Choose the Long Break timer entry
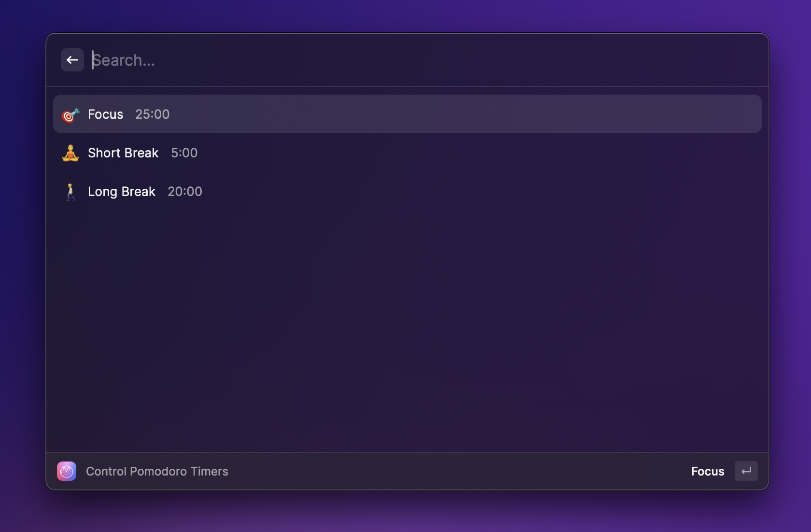The width and height of the screenshot is (811, 532). [x=407, y=191]
